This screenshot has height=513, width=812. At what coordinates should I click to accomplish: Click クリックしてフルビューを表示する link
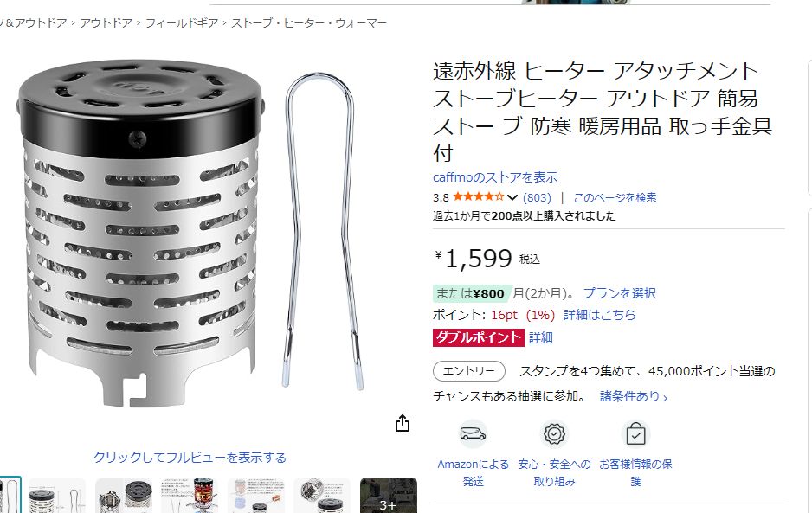[190, 458]
